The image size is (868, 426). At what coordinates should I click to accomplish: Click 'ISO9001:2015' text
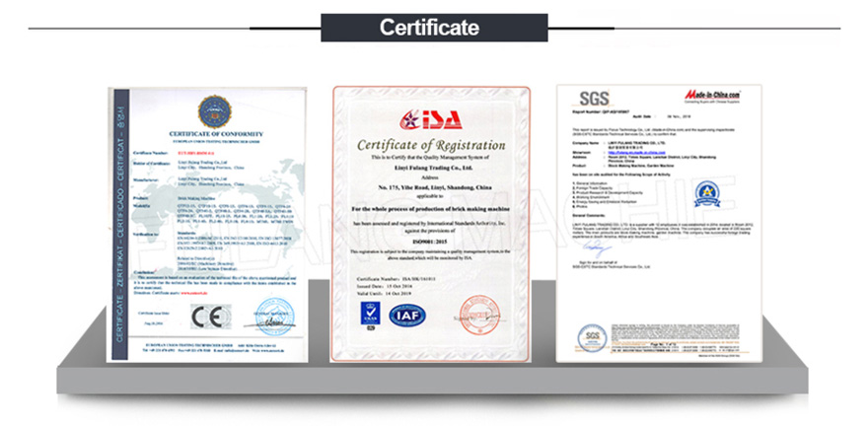click(x=430, y=241)
